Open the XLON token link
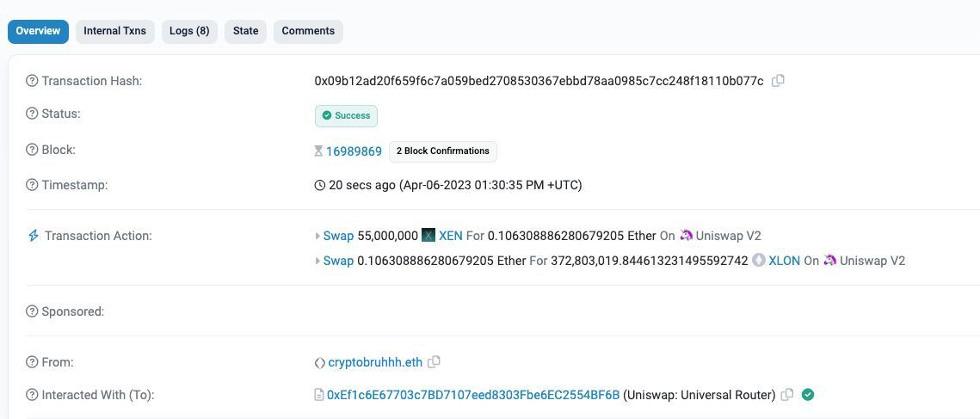Image resolution: width=980 pixels, height=419 pixels. tap(785, 260)
